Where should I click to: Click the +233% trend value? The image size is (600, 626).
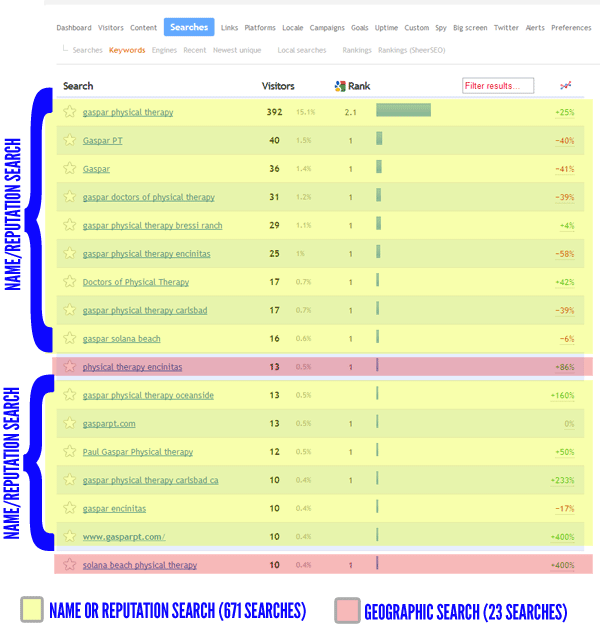(562, 480)
